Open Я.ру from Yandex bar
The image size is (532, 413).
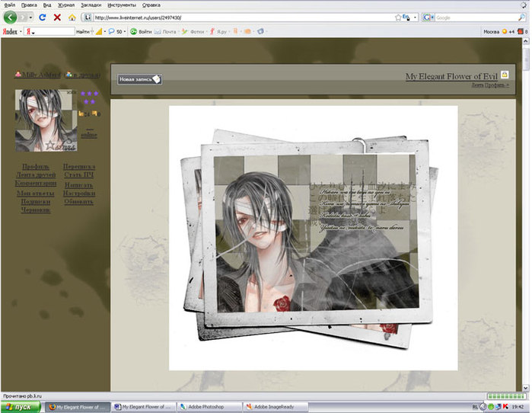tap(218, 31)
